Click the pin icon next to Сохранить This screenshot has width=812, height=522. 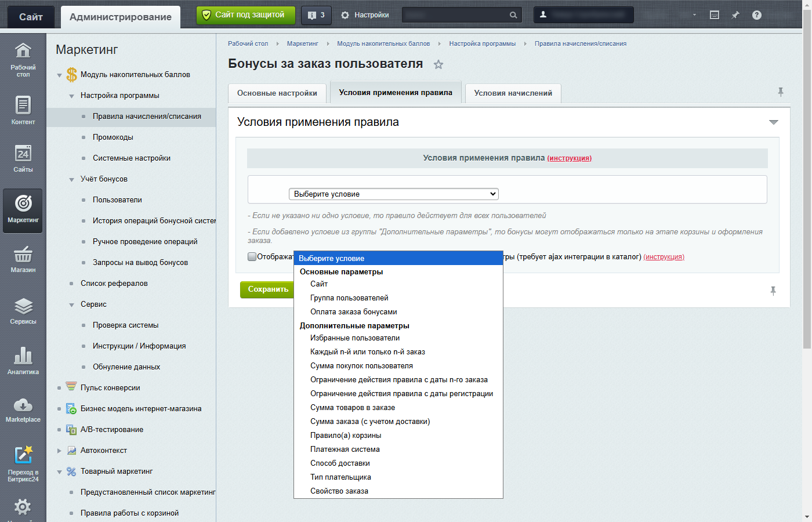coord(773,291)
